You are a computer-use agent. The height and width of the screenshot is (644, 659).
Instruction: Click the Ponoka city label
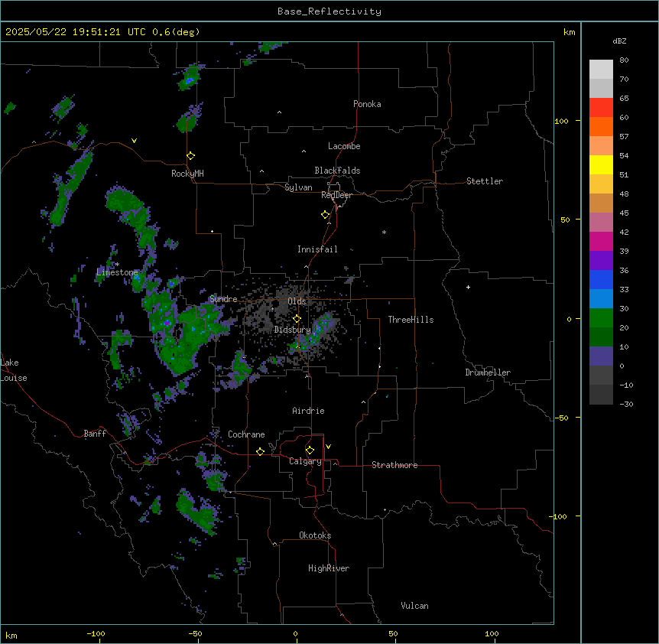367,104
